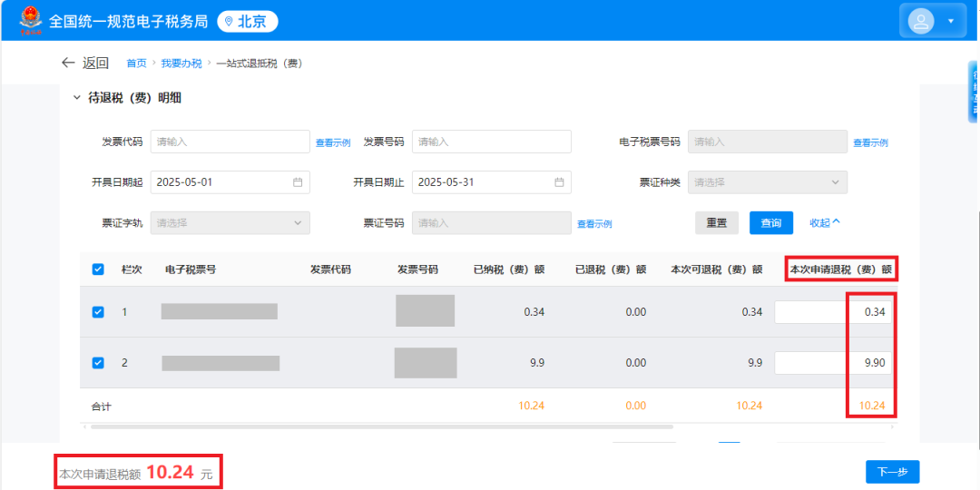Uncheck the row 1 checkbox

click(x=98, y=312)
